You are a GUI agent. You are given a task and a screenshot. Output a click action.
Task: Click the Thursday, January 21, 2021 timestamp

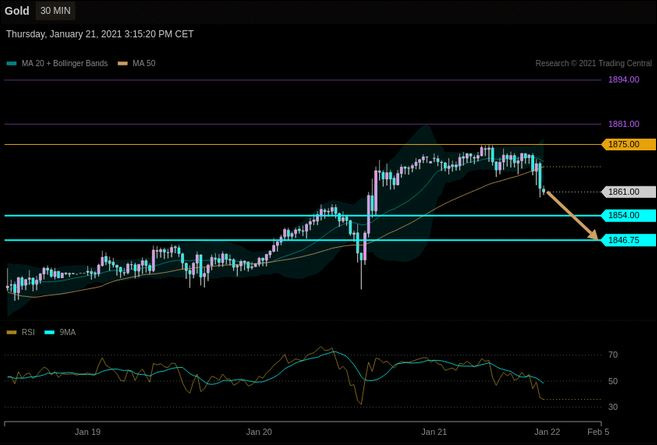tap(100, 34)
